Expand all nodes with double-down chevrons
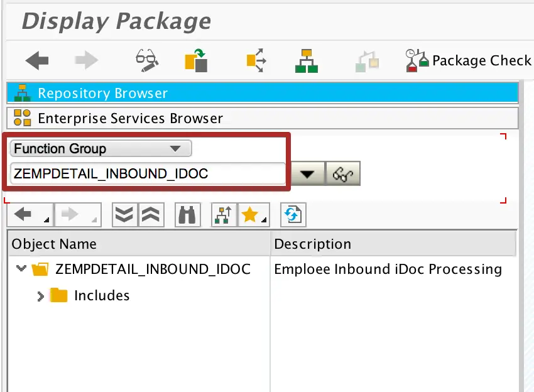The width and height of the screenshot is (534, 392). [124, 215]
